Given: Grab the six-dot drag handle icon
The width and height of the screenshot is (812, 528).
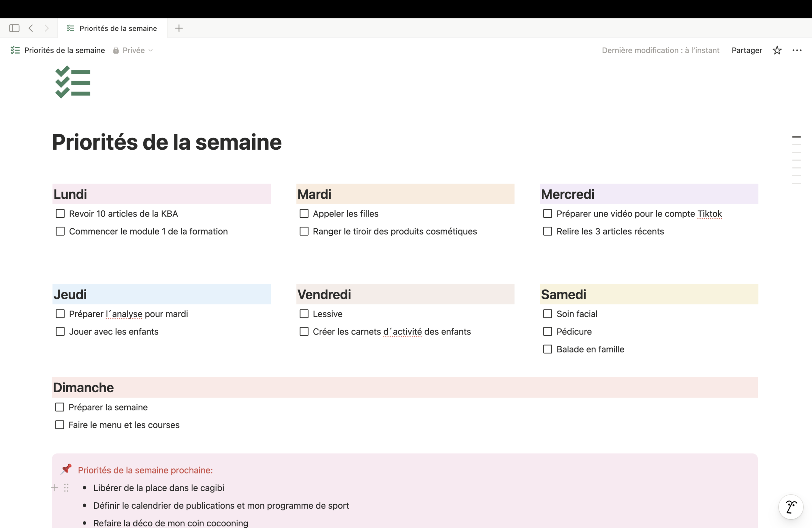Looking at the screenshot, I should tap(66, 488).
